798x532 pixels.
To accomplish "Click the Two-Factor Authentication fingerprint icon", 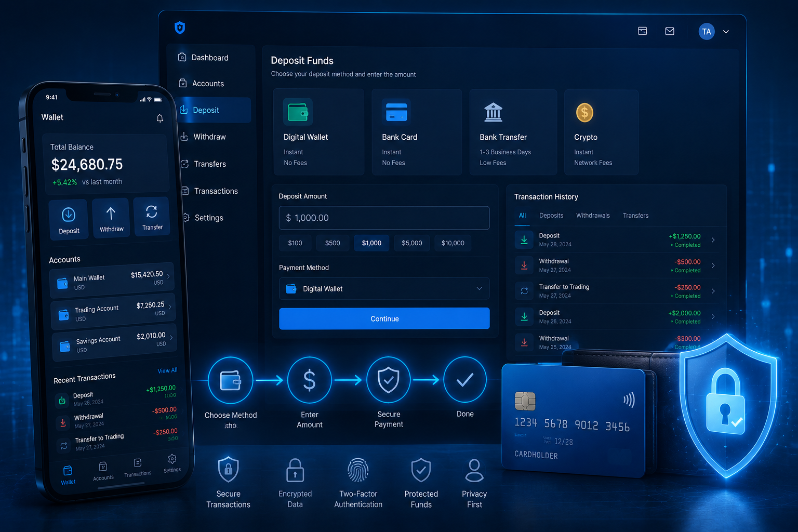I will coord(358,470).
